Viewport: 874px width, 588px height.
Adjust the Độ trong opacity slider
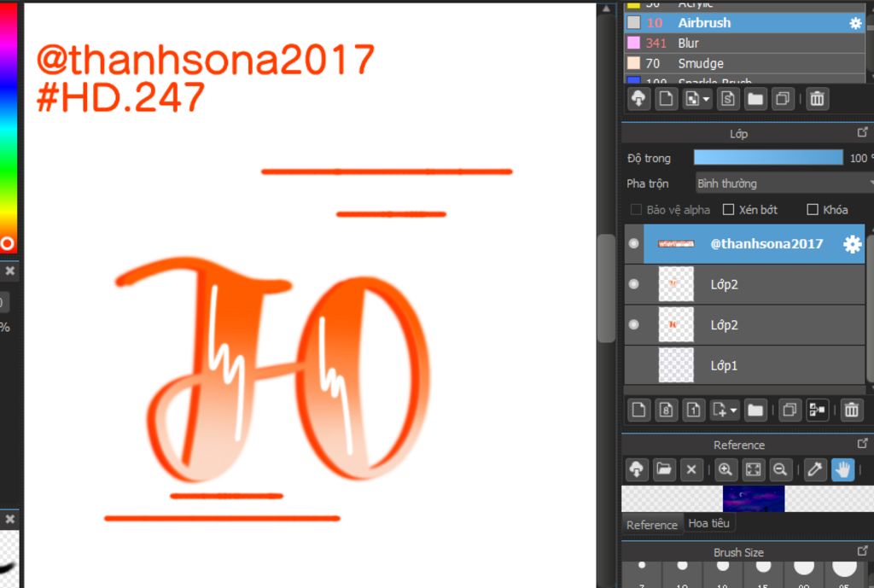tap(768, 158)
